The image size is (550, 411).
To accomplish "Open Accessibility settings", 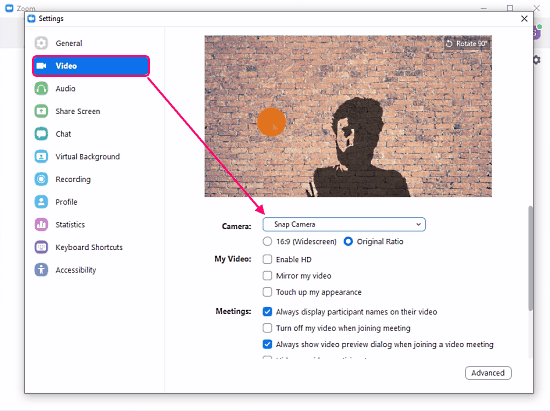I will point(91,270).
